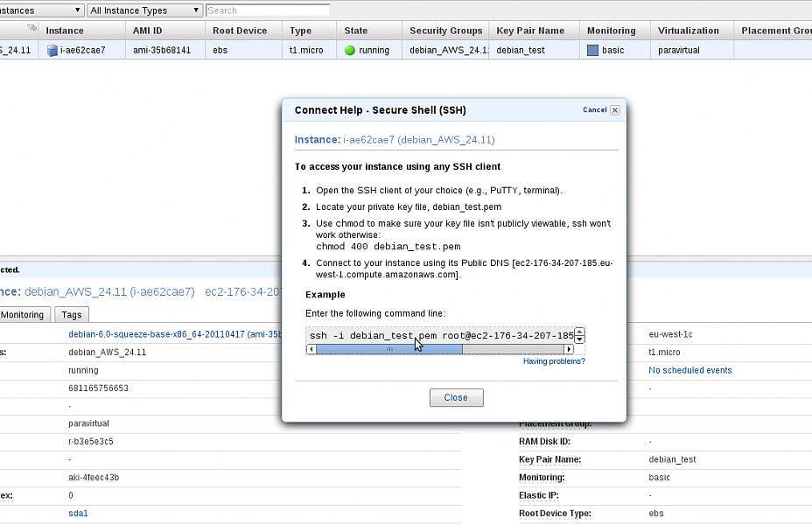Click the column settings icon in table header

(x=32, y=27)
